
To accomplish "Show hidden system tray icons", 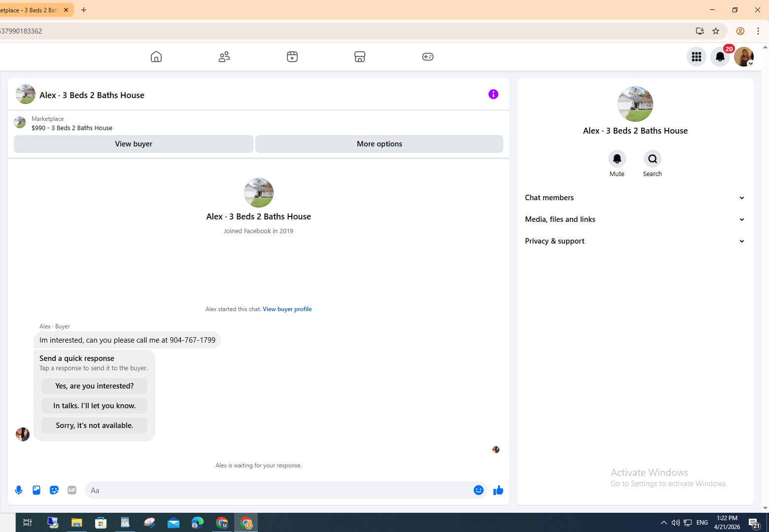I will point(664,523).
